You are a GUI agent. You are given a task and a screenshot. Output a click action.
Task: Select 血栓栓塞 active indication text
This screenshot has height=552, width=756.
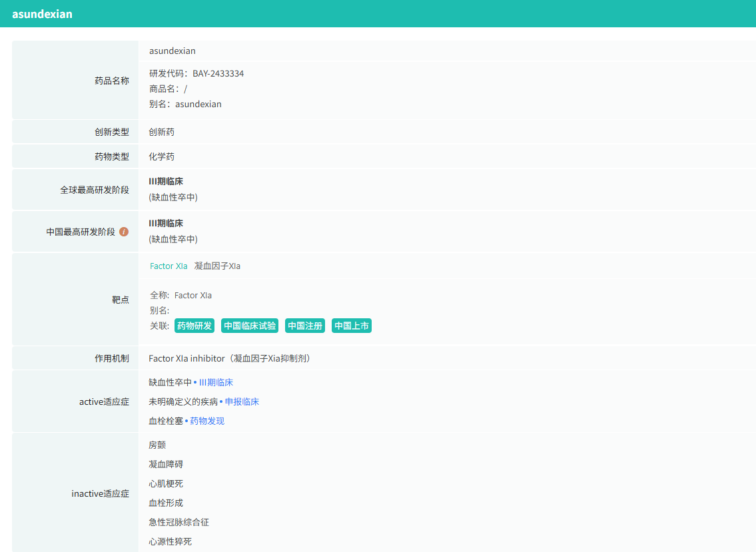click(x=166, y=421)
